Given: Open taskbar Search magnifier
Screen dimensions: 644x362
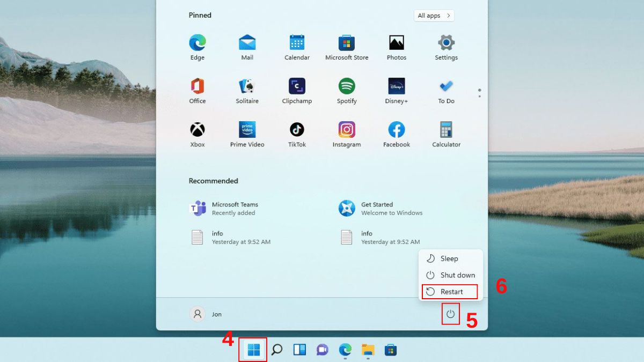Looking at the screenshot, I should 277,350.
